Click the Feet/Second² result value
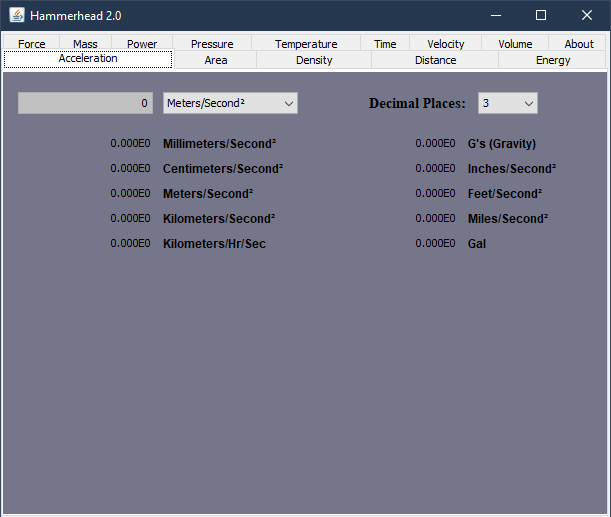This screenshot has height=517, width=611. (x=435, y=193)
